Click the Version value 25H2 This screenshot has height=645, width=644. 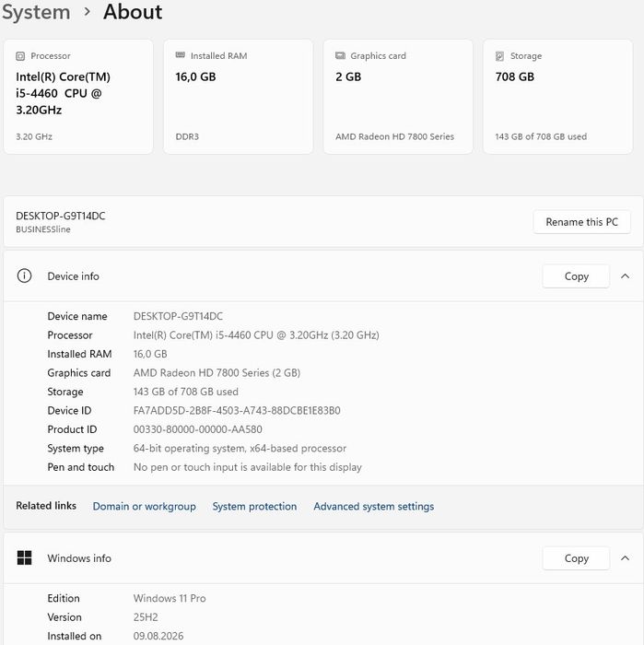[146, 617]
